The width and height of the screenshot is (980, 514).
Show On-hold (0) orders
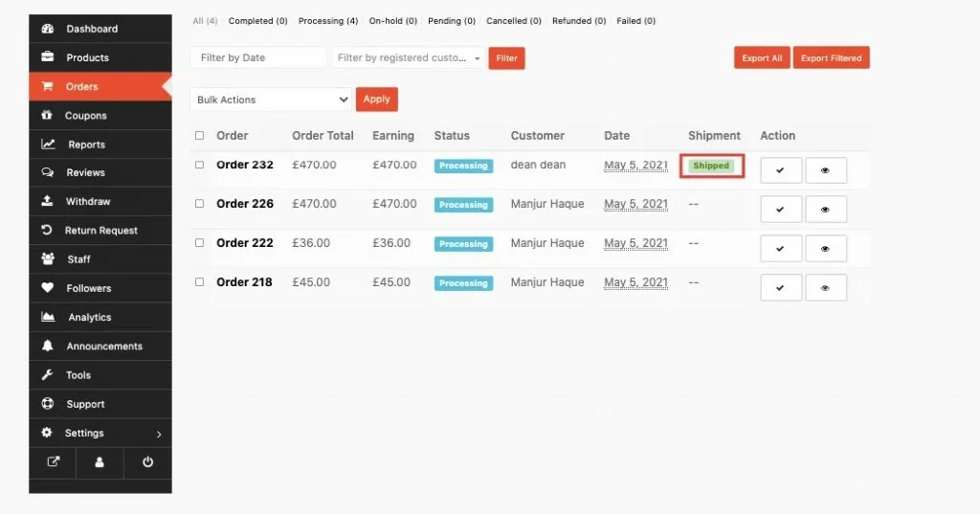[392, 21]
